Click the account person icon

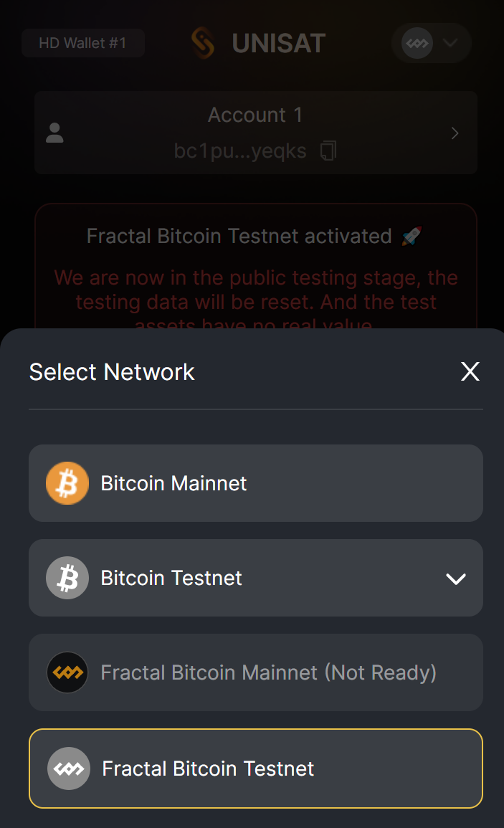click(x=55, y=133)
